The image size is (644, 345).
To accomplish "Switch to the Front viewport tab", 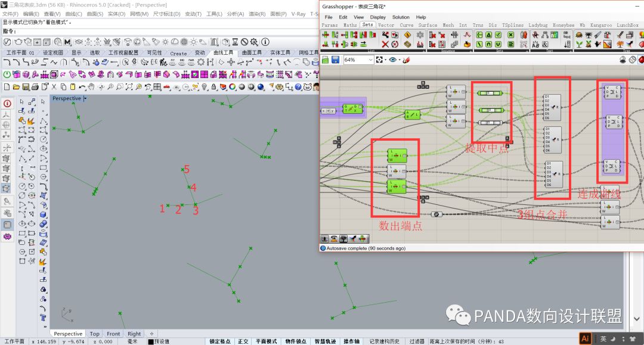I will 113,334.
